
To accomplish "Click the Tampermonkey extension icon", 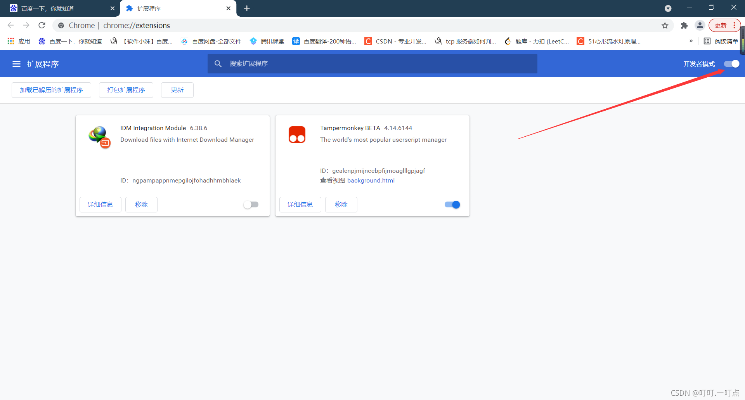I will [297, 135].
